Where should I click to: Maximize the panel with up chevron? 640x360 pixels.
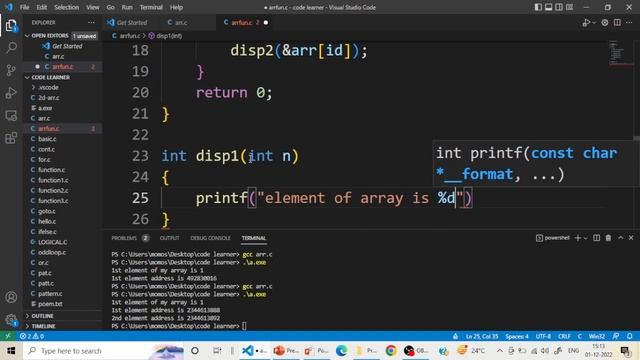620,238
